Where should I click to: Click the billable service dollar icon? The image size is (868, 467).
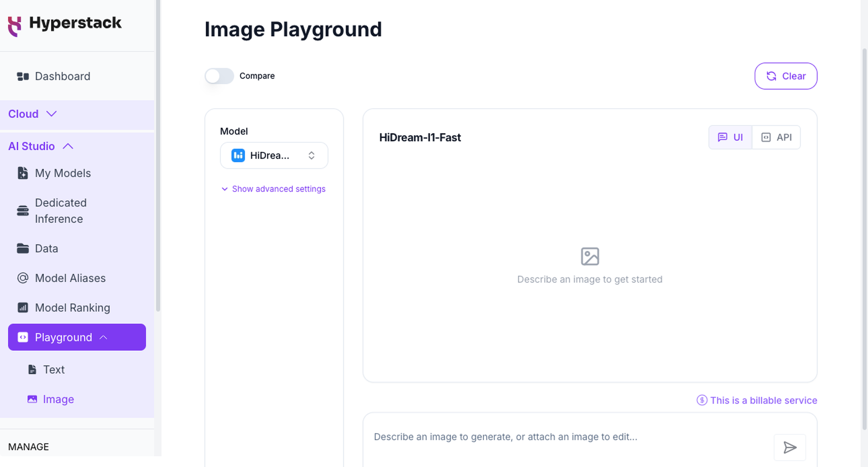tap(702, 400)
